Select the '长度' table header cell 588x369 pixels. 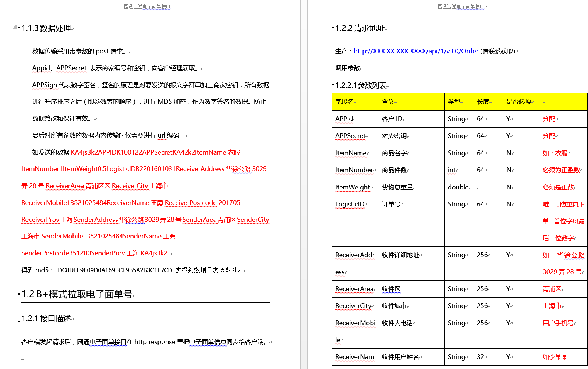coord(489,102)
